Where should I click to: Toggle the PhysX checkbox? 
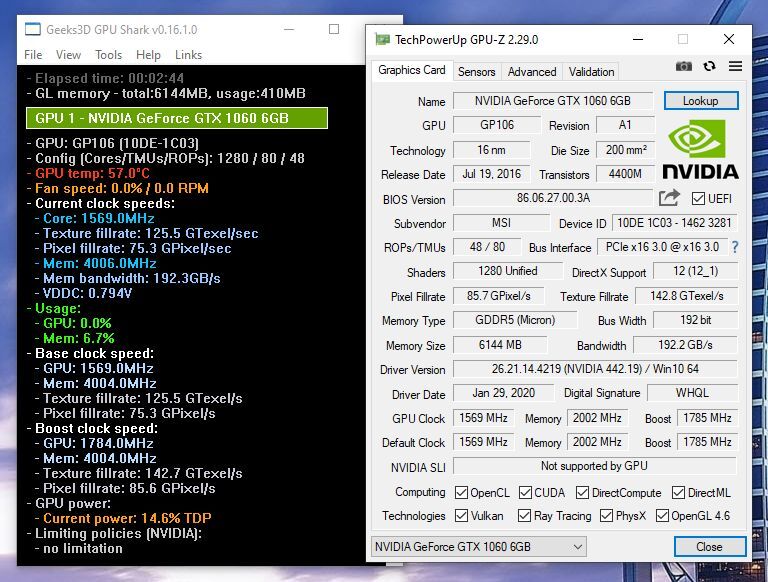click(606, 515)
